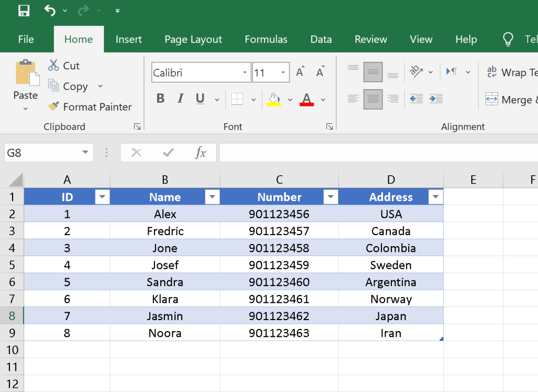Toggle the Middle Align button

click(373, 72)
